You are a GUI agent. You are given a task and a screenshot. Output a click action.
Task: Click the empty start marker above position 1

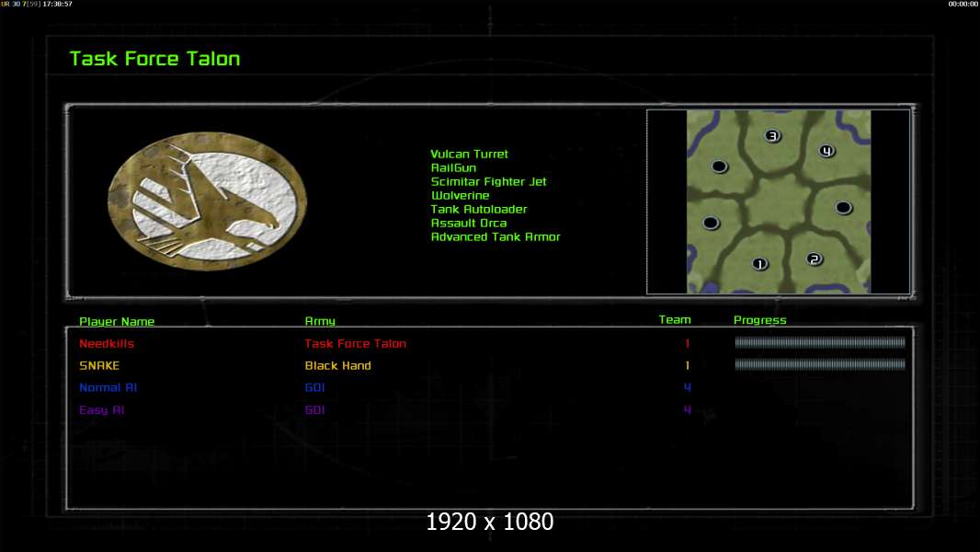(711, 223)
